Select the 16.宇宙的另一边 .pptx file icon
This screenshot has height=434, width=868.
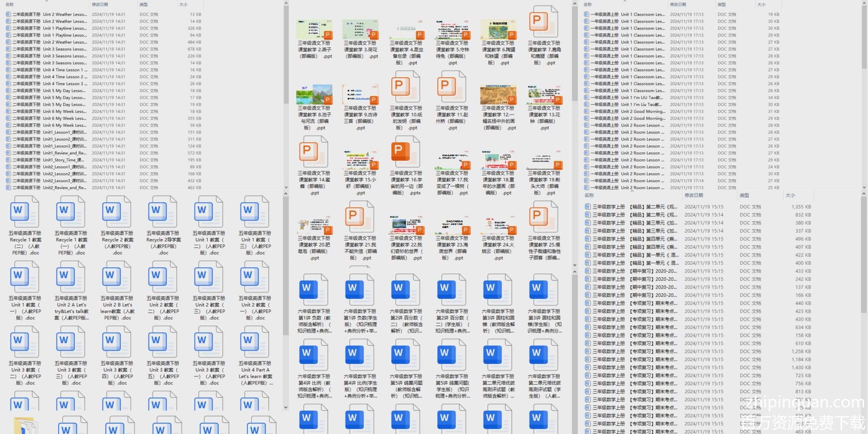point(405,153)
